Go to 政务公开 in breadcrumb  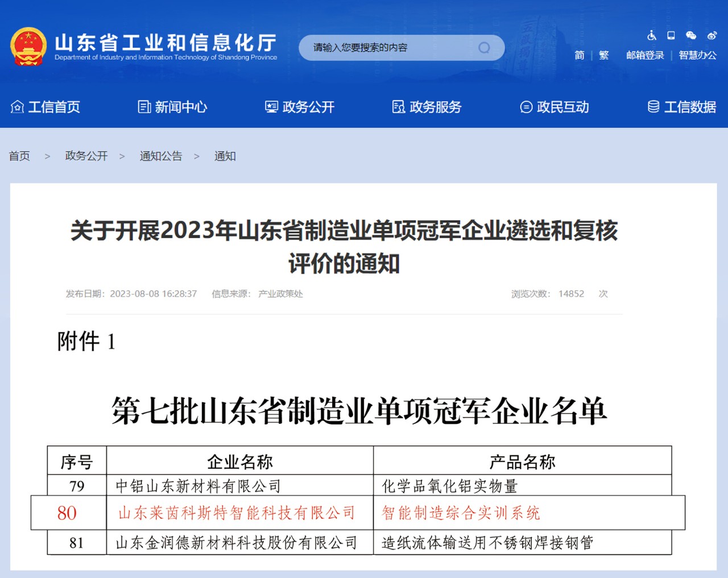click(86, 156)
